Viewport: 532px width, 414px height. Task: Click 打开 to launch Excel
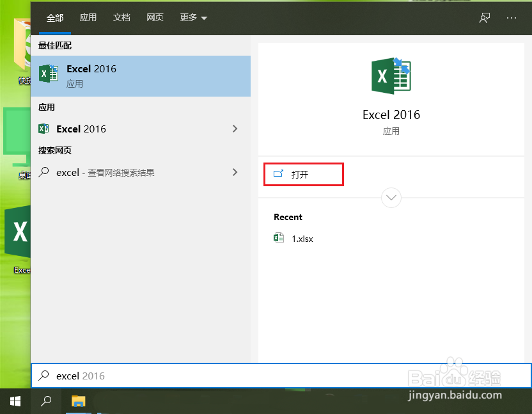point(304,174)
